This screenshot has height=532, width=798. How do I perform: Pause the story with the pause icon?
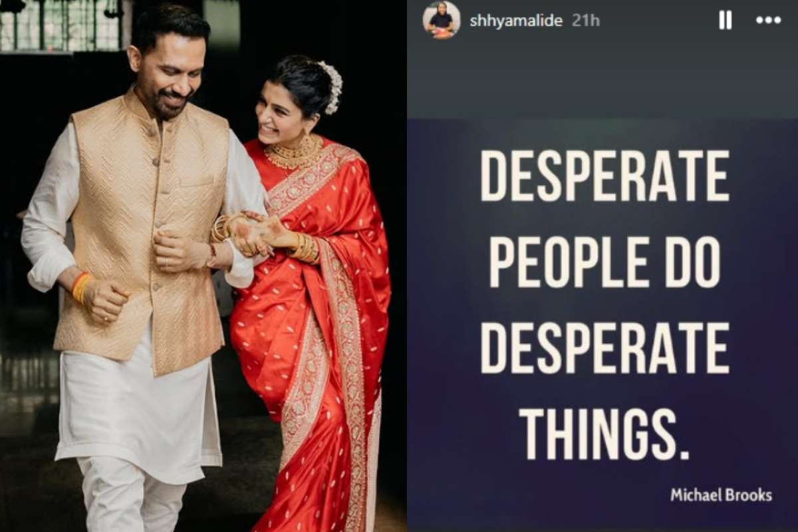click(726, 21)
